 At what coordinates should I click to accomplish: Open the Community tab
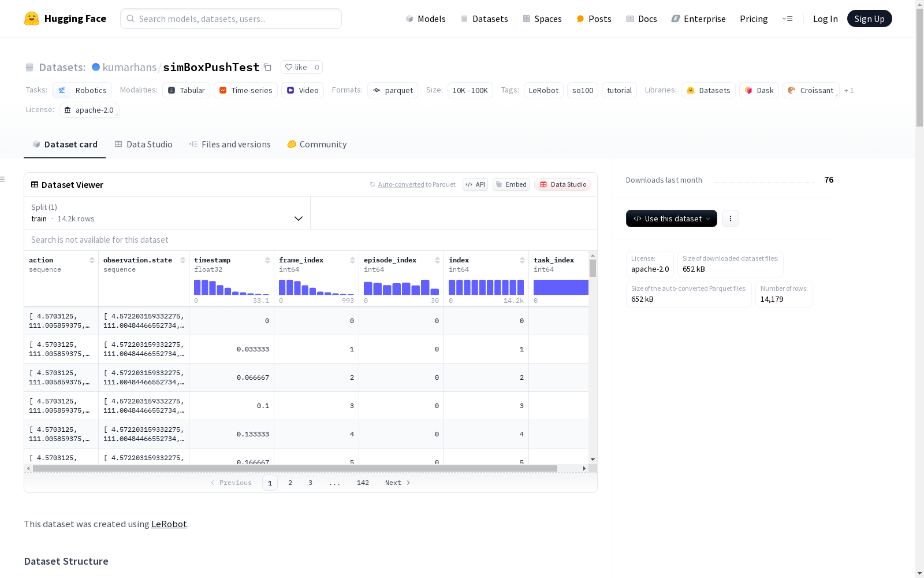coord(317,144)
